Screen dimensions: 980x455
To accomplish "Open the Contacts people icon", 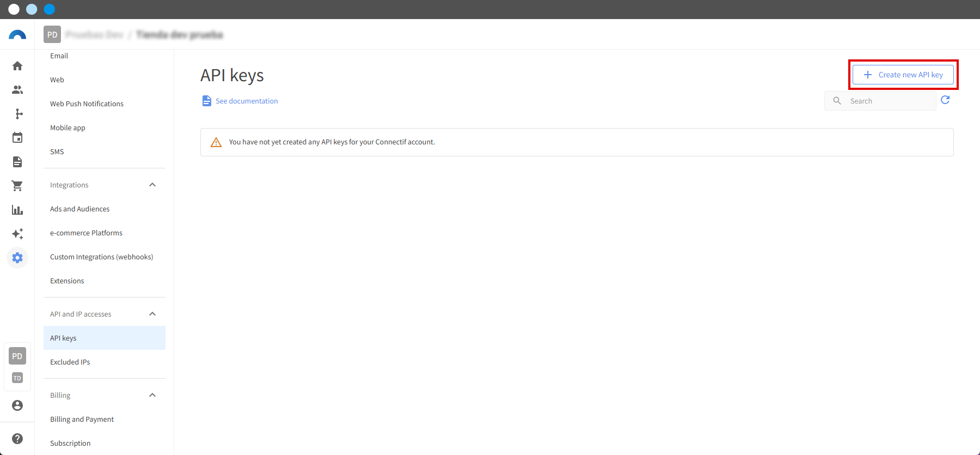I will point(17,90).
